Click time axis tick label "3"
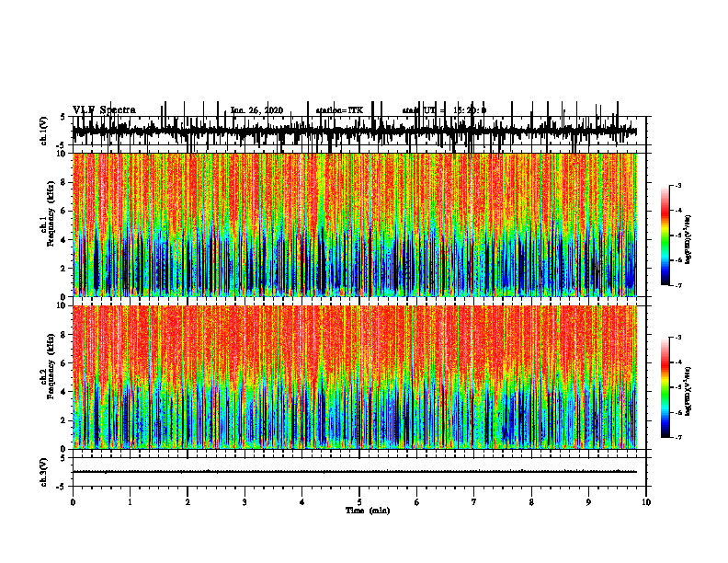Image resolution: width=728 pixels, height=563 pixels. [245, 502]
